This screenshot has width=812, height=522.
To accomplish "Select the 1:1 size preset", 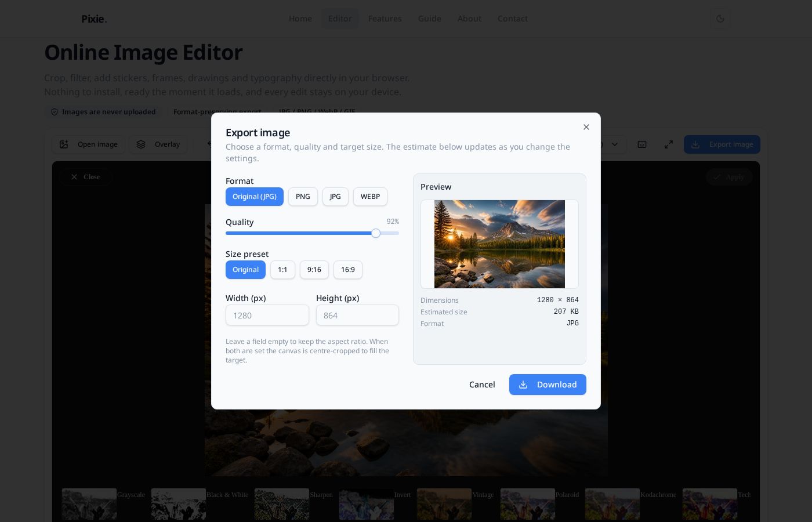I will [x=282, y=270].
